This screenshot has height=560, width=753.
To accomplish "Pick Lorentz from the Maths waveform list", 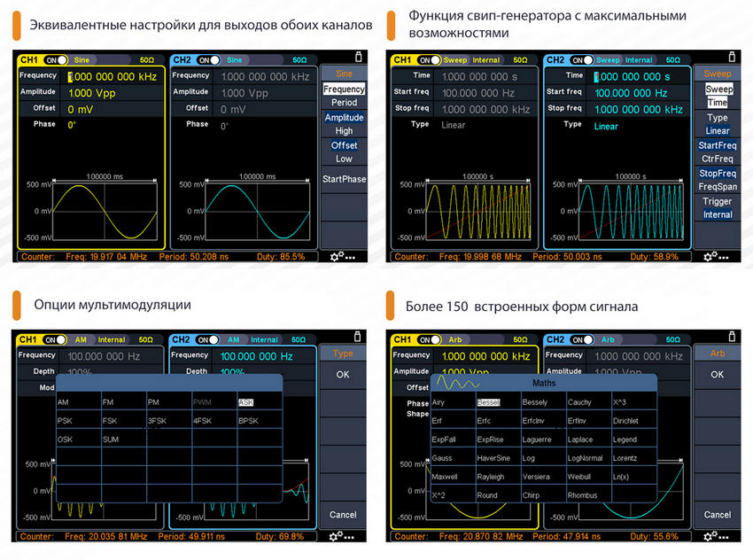I will 625,458.
